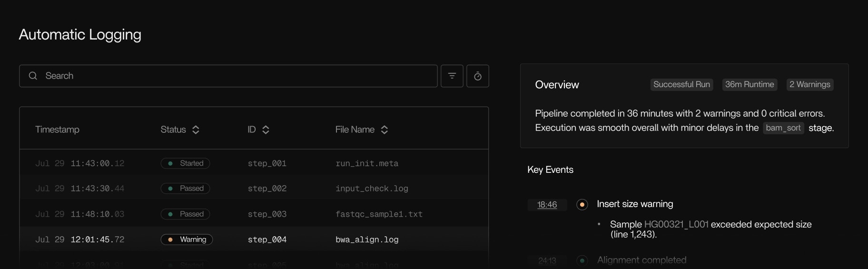Select the step_003 ID cell
The height and width of the screenshot is (269, 868).
267,214
